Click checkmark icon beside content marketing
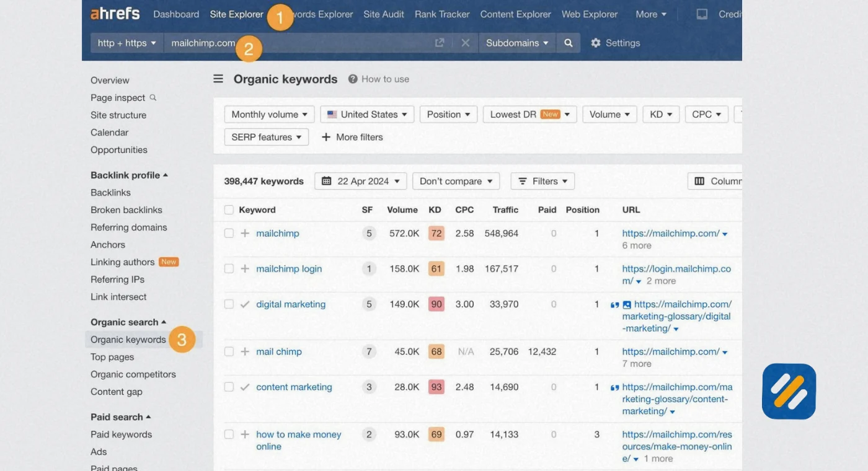The height and width of the screenshot is (471, 868). click(245, 387)
